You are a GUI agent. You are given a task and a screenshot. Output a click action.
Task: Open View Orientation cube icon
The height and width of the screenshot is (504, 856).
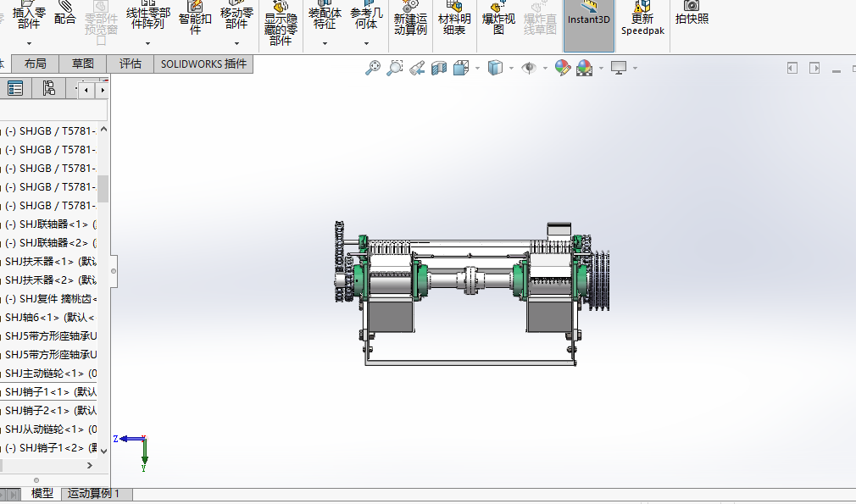pos(461,68)
